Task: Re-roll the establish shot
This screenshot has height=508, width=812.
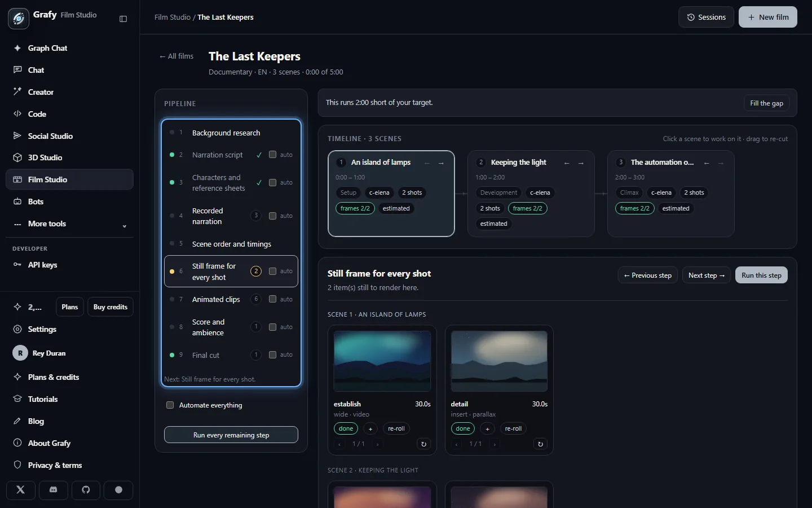Action: tap(396, 429)
